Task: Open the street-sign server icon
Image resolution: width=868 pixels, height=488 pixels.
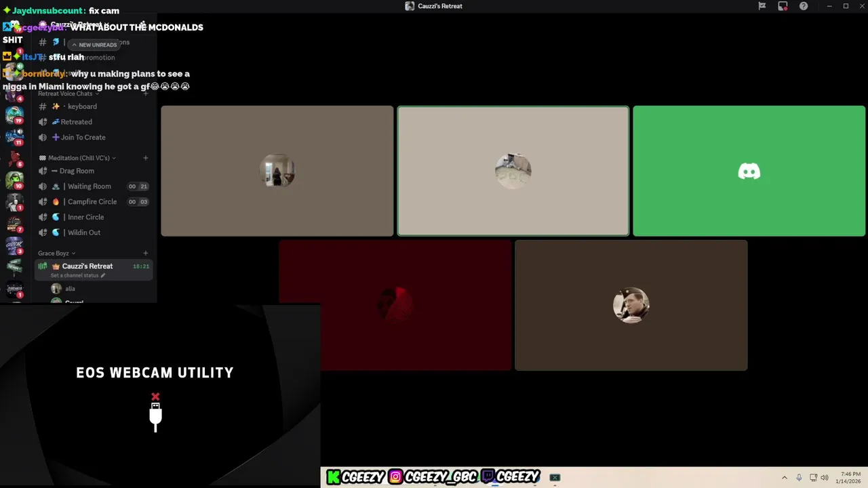Action: pos(14,267)
